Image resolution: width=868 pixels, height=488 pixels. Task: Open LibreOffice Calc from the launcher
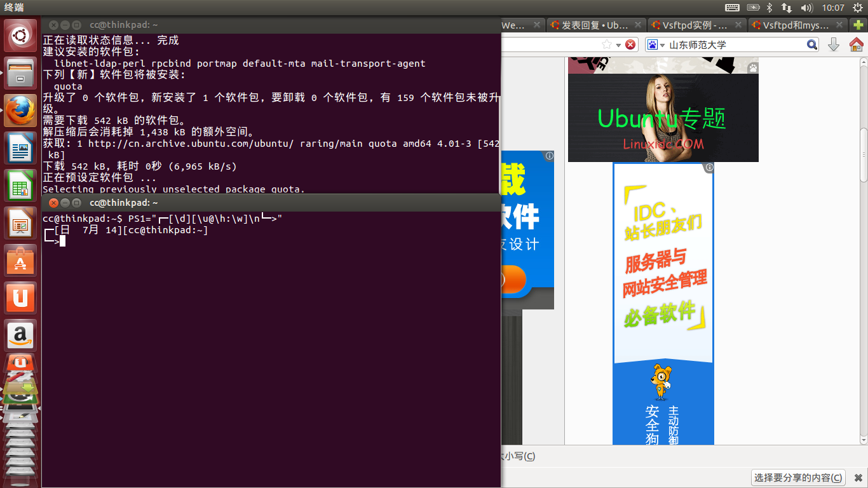tap(21, 186)
